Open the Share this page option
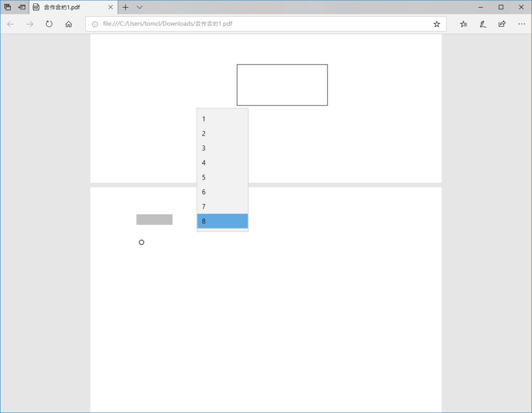 point(502,24)
